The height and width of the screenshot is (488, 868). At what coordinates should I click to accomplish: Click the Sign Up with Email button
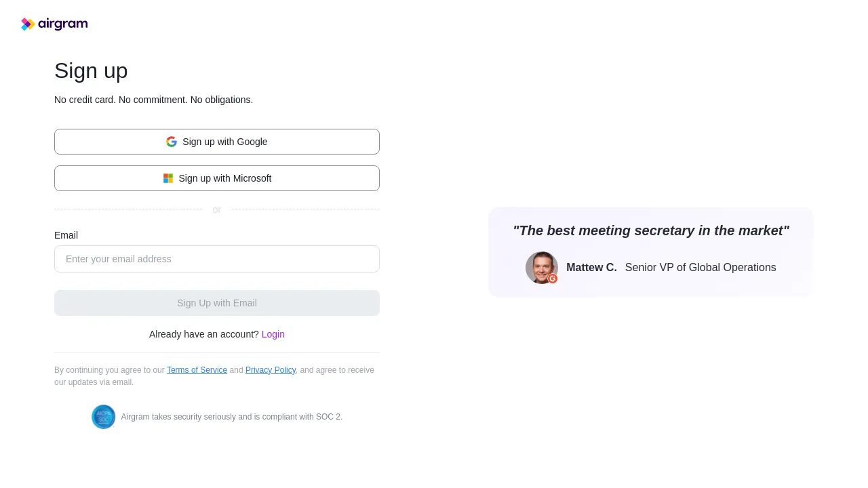[217, 303]
